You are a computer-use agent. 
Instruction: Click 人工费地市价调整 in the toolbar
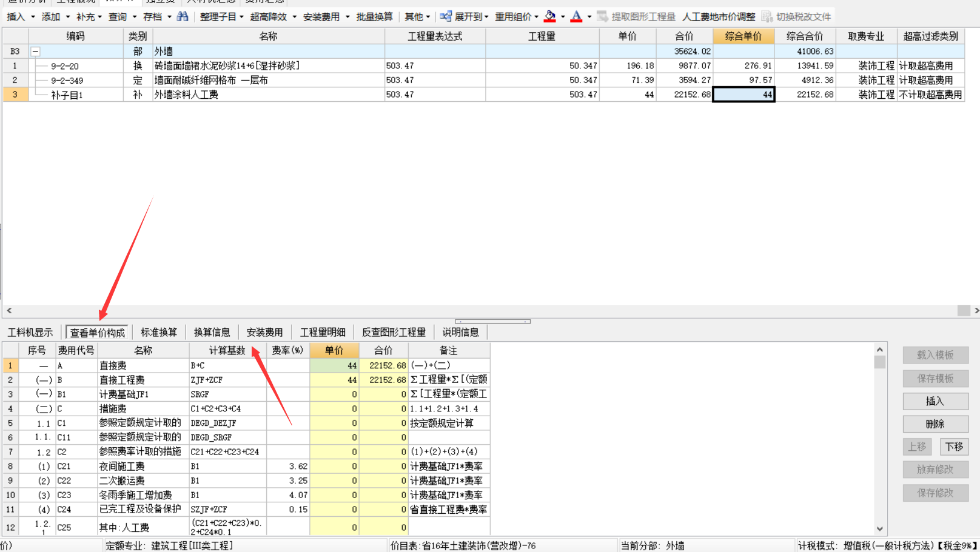[719, 17]
